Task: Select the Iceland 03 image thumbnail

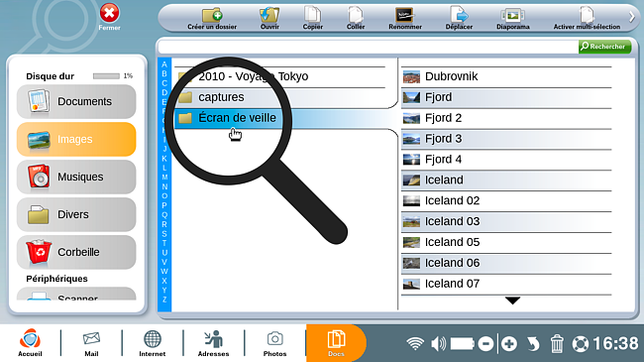Action: coord(411,222)
